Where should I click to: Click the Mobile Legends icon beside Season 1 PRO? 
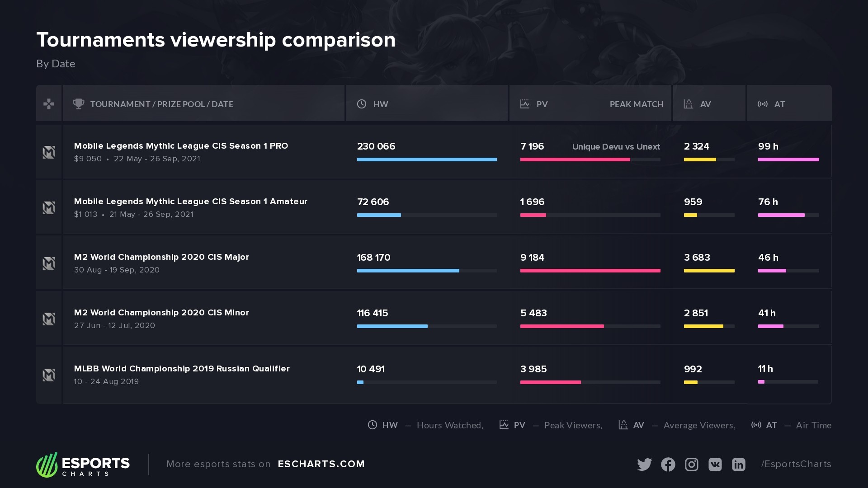(x=49, y=152)
